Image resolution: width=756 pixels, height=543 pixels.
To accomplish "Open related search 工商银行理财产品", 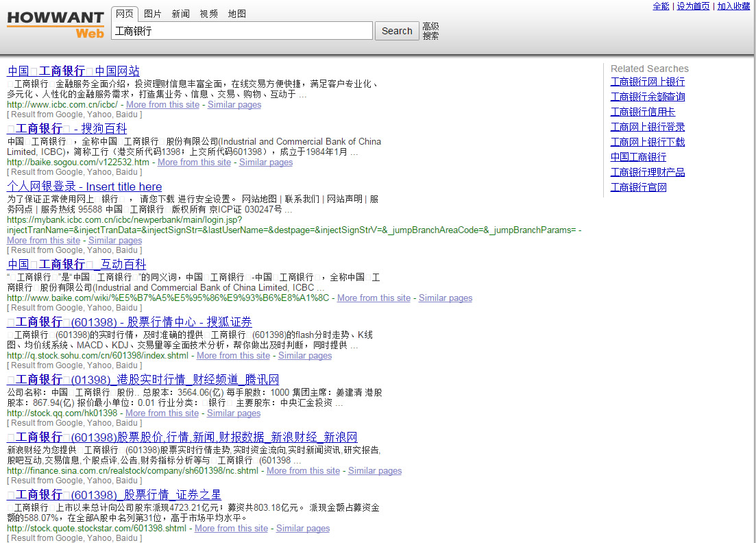I will tap(648, 172).
